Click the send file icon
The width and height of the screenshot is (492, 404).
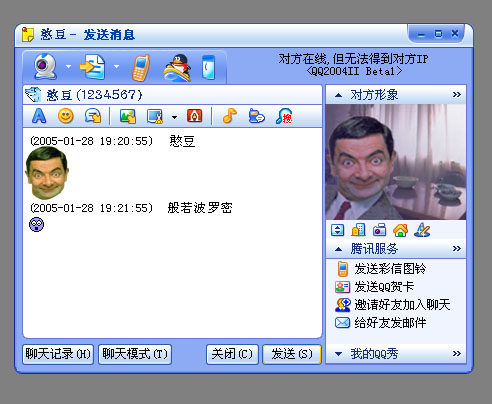pyautogui.click(x=92, y=67)
